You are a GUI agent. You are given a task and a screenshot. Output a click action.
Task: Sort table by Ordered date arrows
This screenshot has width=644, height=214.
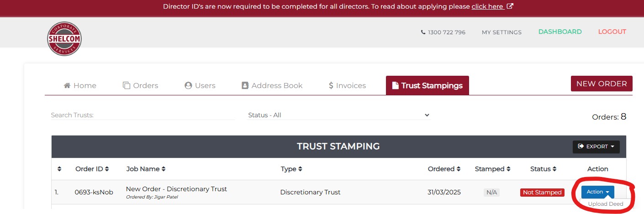click(x=458, y=169)
